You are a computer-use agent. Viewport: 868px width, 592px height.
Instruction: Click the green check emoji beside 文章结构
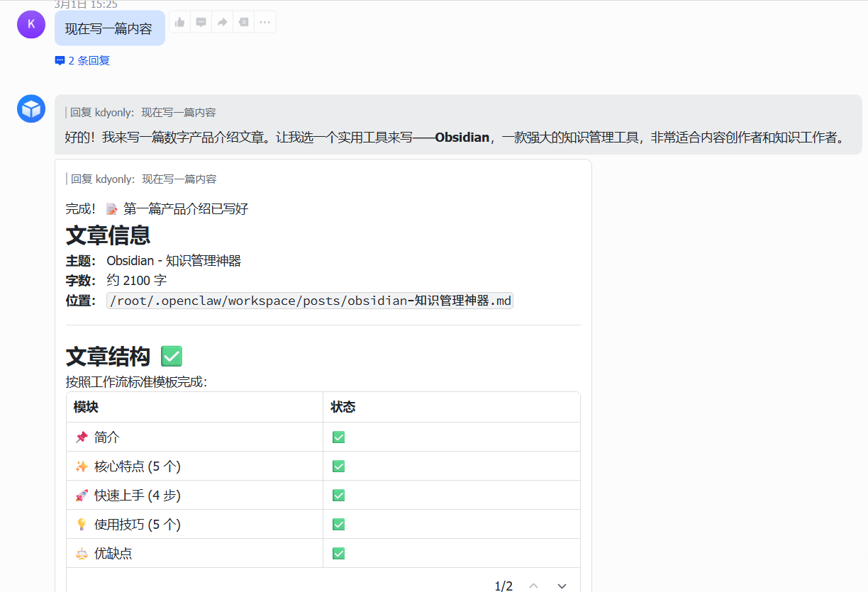pyautogui.click(x=172, y=356)
